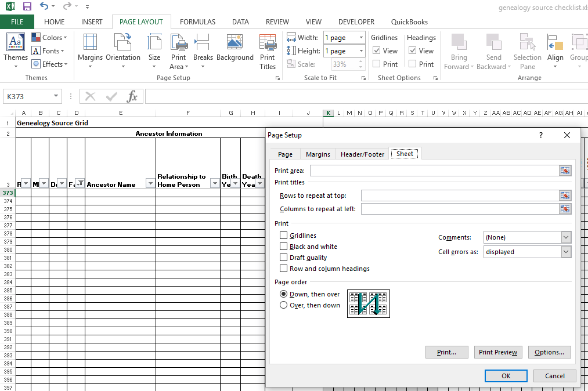
Task: Open the FORMULAS ribbon tab
Action: pos(197,21)
